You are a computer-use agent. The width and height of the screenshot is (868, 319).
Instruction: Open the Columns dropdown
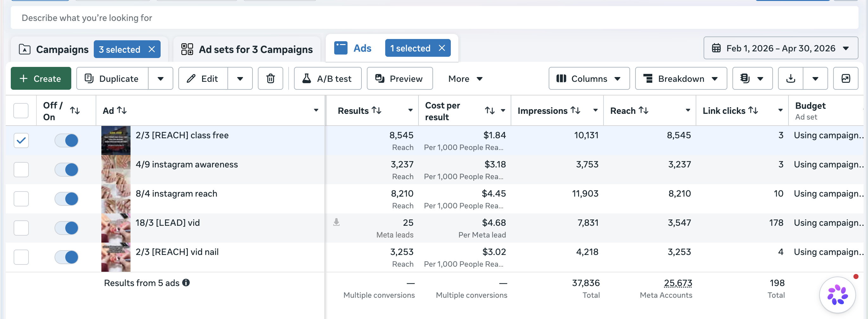[589, 79]
